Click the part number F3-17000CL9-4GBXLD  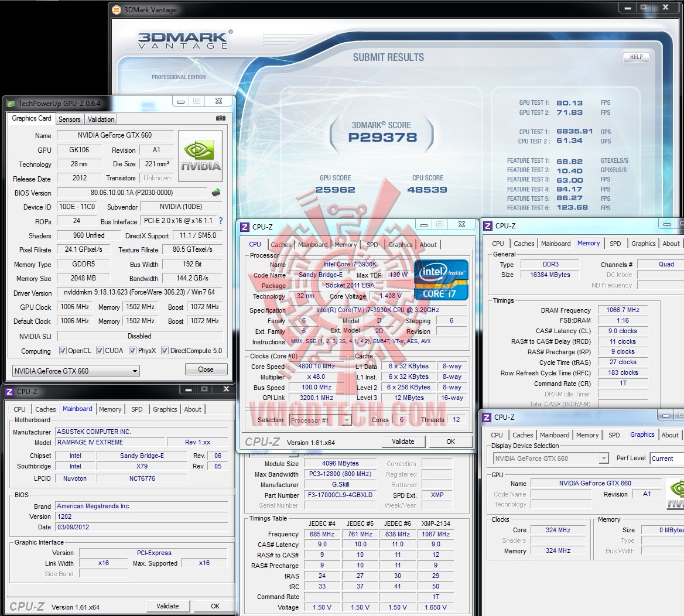tap(340, 495)
